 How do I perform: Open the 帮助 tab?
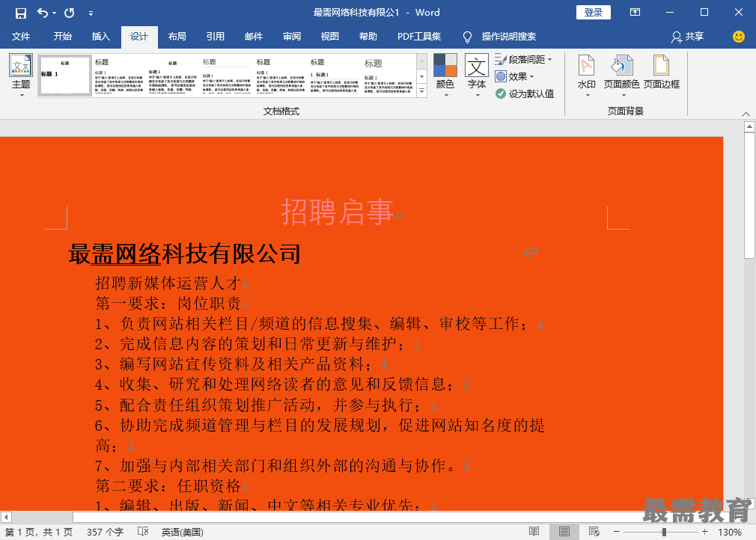[368, 37]
